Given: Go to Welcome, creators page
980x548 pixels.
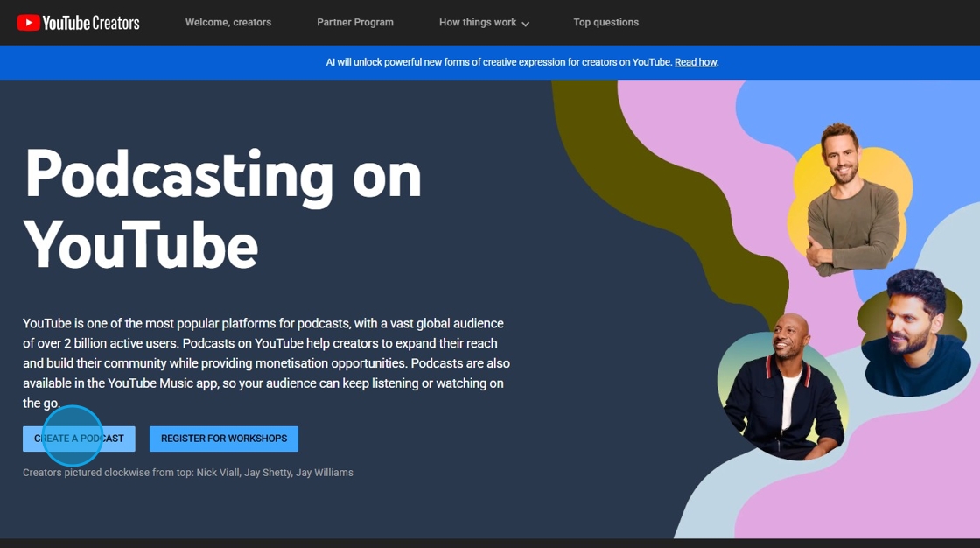Looking at the screenshot, I should point(228,23).
